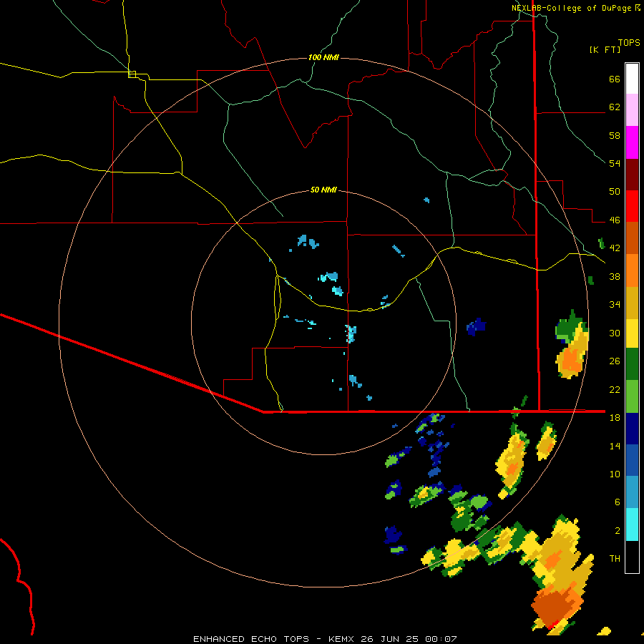Click the legend value 26
This screenshot has width=644, height=644.
(x=615, y=361)
